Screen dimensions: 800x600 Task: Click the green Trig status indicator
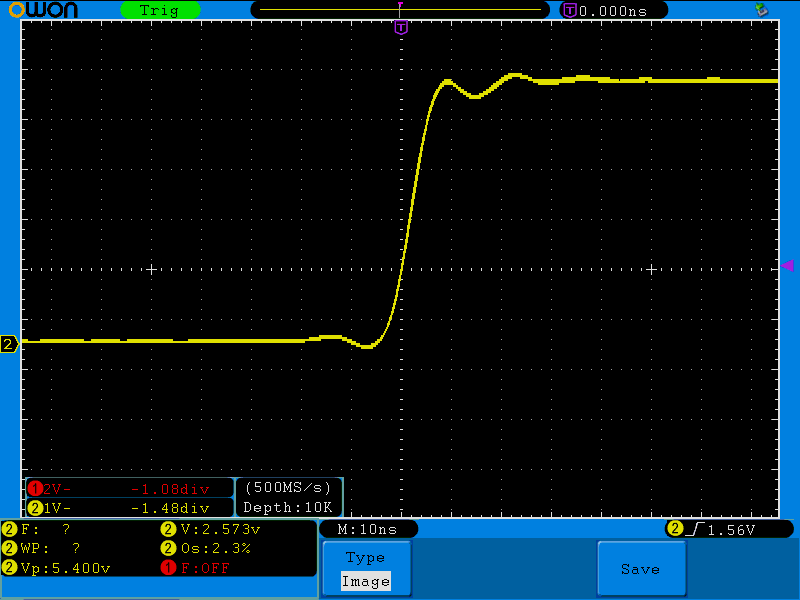coord(160,10)
